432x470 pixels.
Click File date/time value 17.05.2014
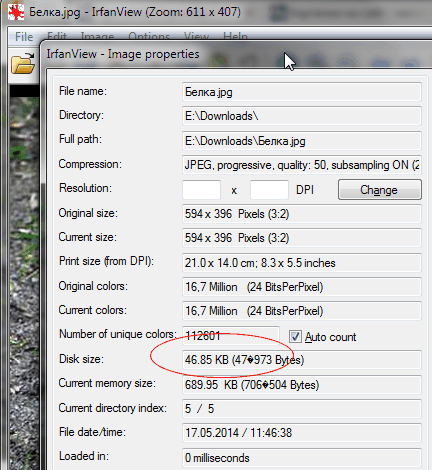302,433
